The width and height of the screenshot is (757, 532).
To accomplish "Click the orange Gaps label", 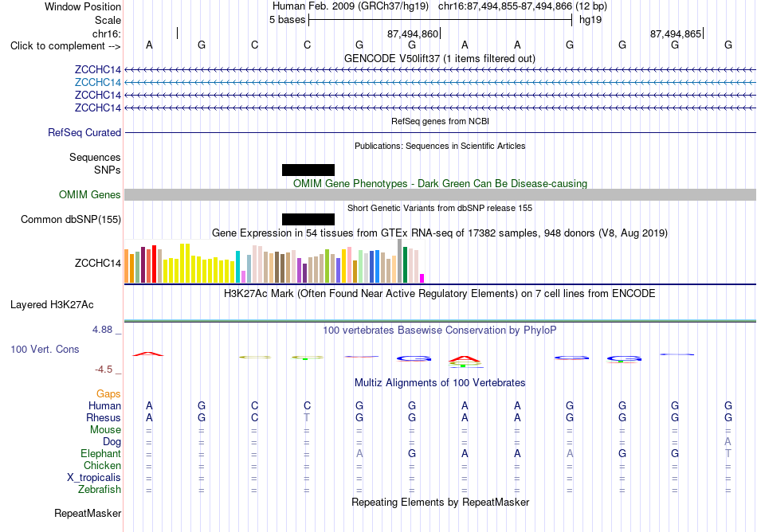I will [108, 393].
